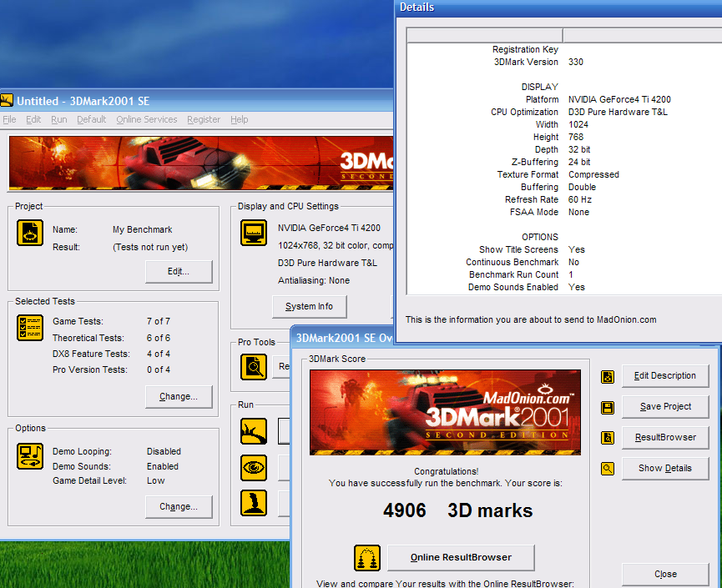The width and height of the screenshot is (722, 588).
Task: Click the eye demo icon in Run group
Action: (x=253, y=468)
